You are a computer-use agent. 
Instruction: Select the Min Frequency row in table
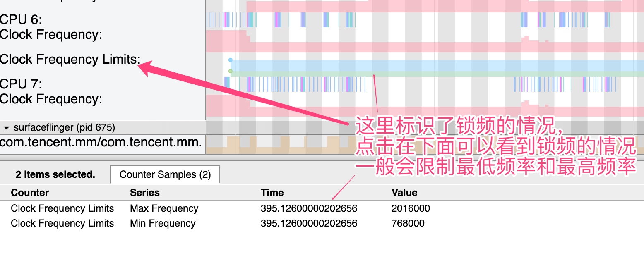pyautogui.click(x=162, y=223)
